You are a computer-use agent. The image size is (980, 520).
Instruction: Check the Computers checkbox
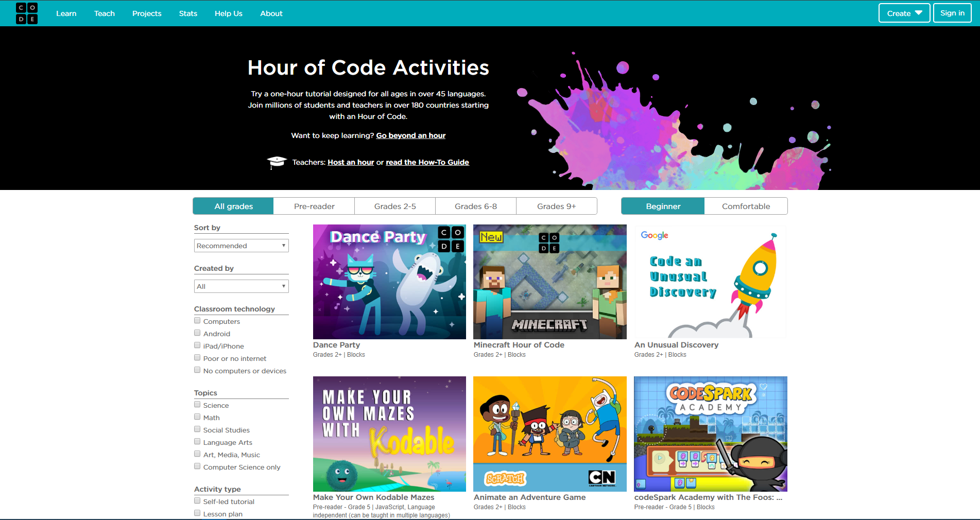click(x=197, y=321)
